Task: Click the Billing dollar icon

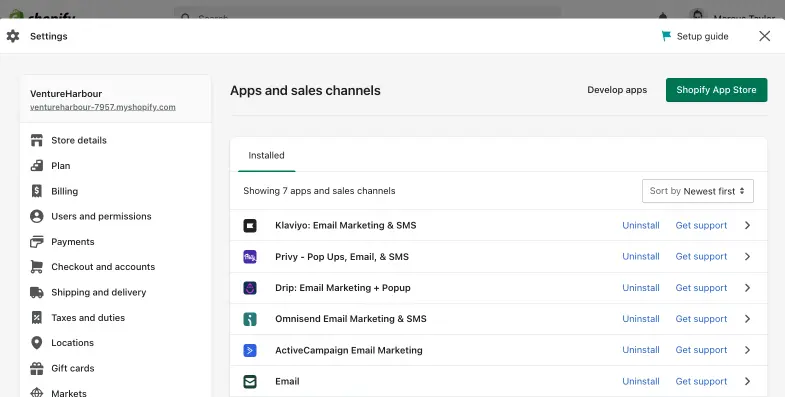Action: pyautogui.click(x=37, y=191)
